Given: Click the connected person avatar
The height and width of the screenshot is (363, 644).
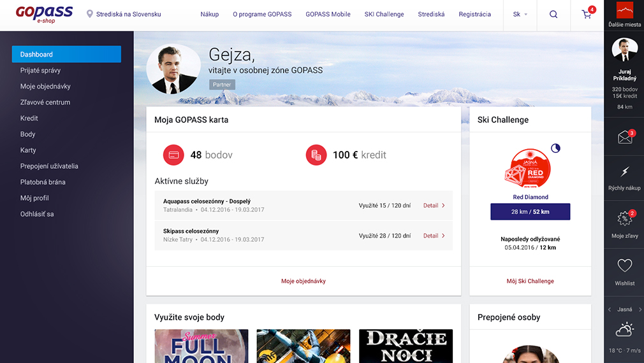Looking at the screenshot, I should coord(530,354).
